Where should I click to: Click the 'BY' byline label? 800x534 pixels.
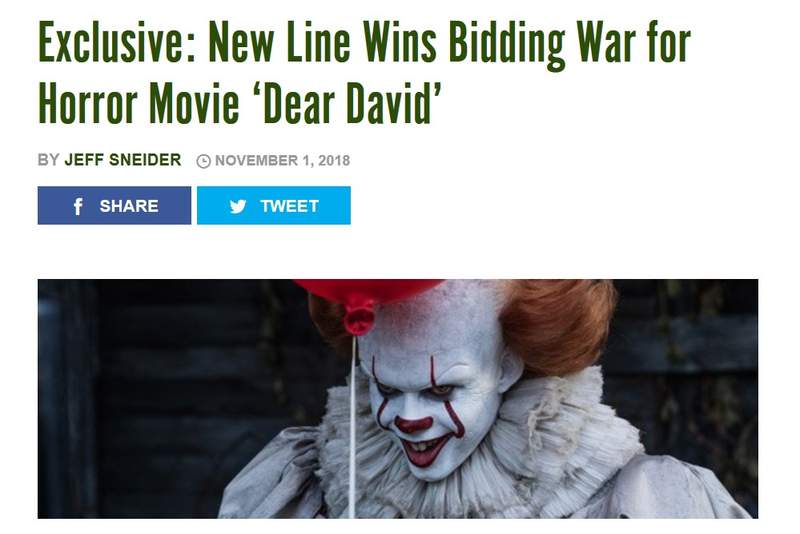pos(48,160)
